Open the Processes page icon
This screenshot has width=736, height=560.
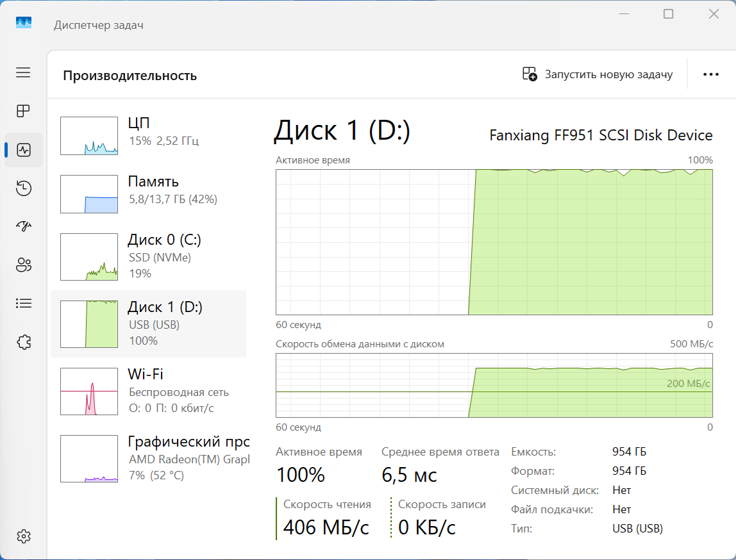click(x=23, y=111)
